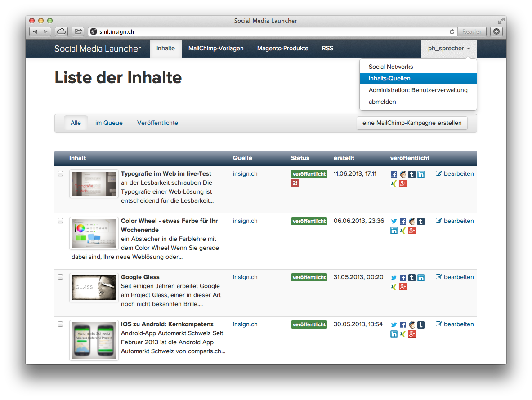Check the iOS zu Android row checkbox
This screenshot has width=532, height=400.
(60, 324)
